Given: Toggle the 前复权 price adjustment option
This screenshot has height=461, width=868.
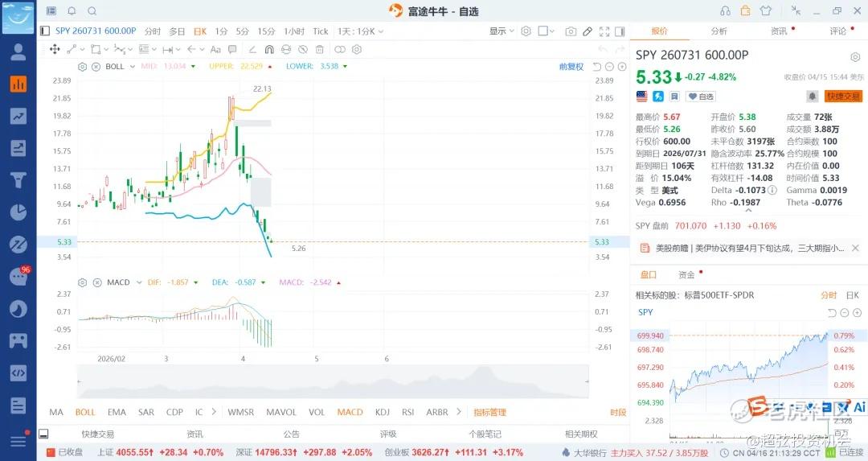Looking at the screenshot, I should click(x=571, y=66).
